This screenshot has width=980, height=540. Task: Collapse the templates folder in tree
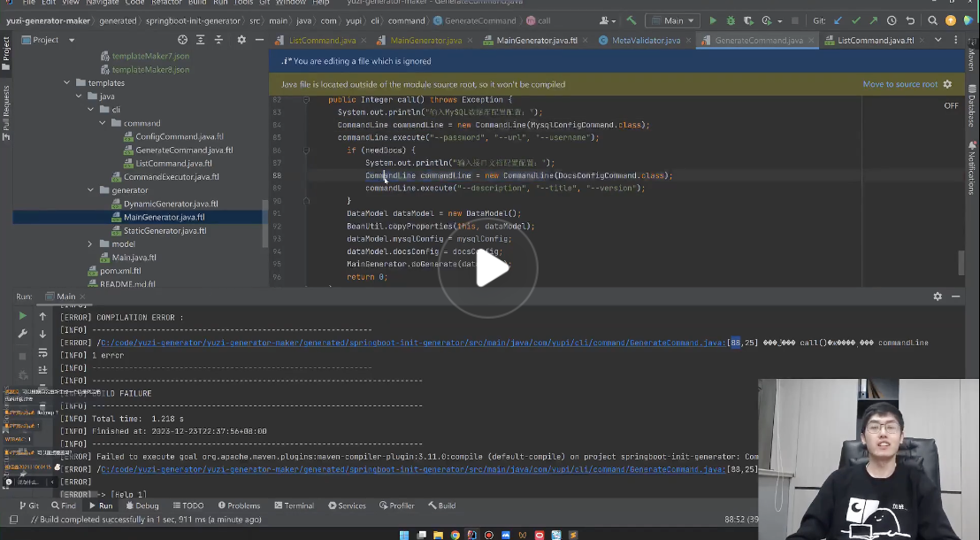[67, 82]
